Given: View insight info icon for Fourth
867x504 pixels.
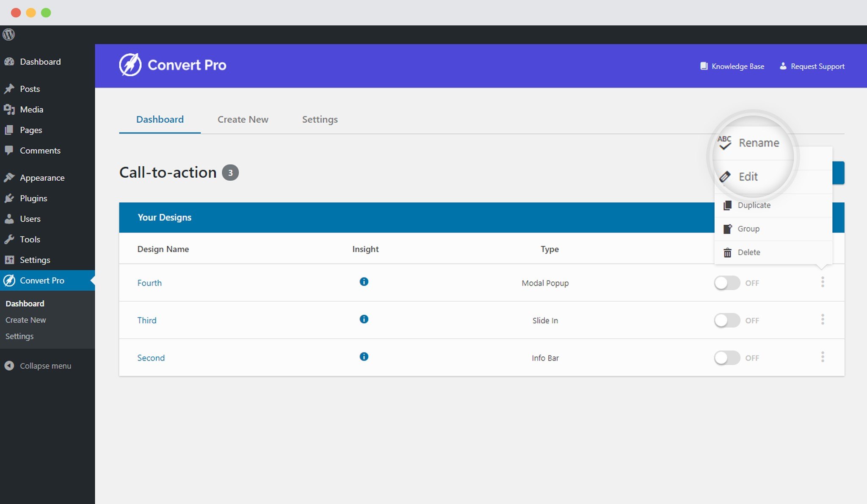Looking at the screenshot, I should click(364, 282).
